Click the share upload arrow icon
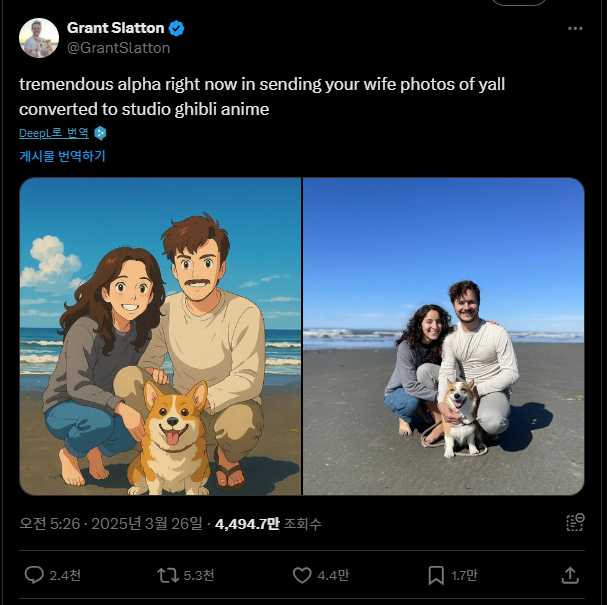The width and height of the screenshot is (607, 605). 570,575
